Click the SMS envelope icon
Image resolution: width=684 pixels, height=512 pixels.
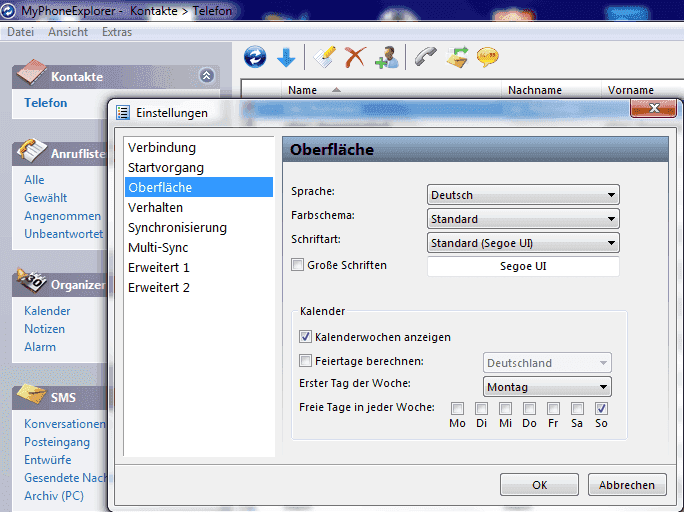31,394
